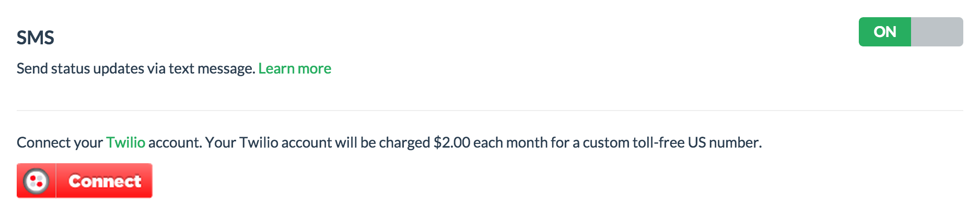Viewport: 980px width, 218px height.
Task: Connect your Twilio account with the red button
Action: [x=85, y=181]
